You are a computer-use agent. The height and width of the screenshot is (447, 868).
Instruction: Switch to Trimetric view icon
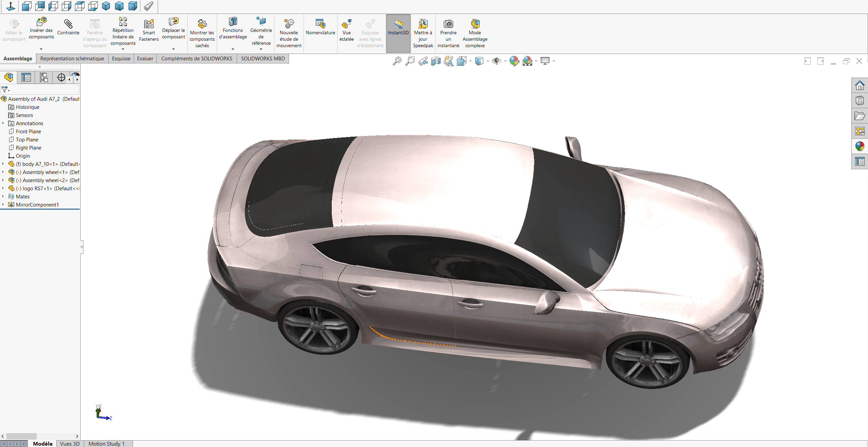click(119, 6)
